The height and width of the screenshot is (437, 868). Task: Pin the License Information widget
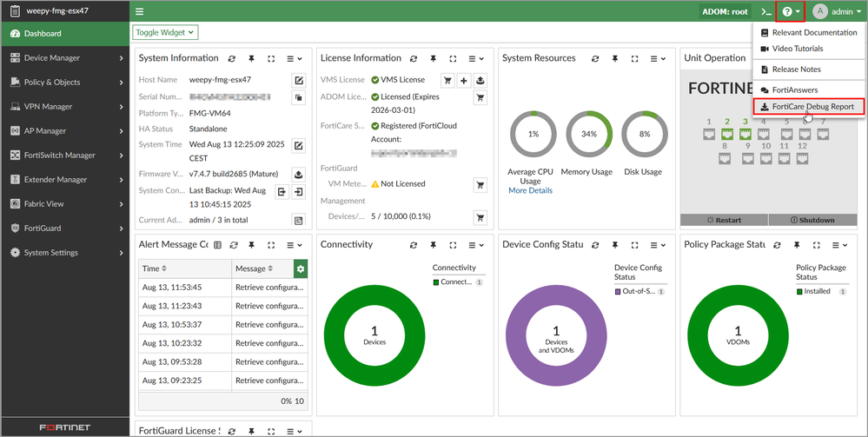point(433,59)
